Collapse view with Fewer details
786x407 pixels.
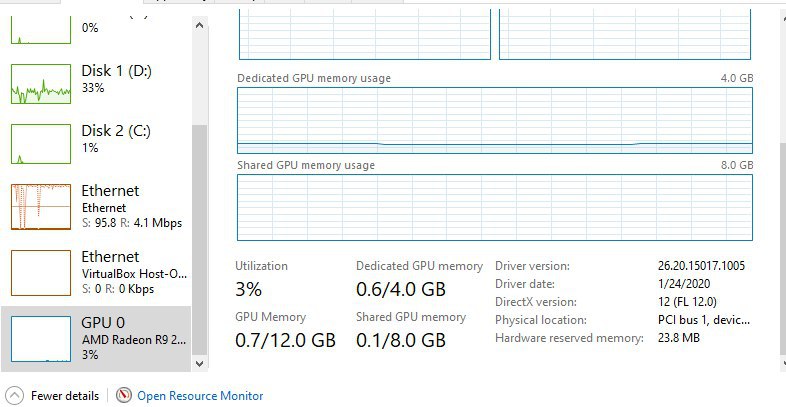coord(65,396)
